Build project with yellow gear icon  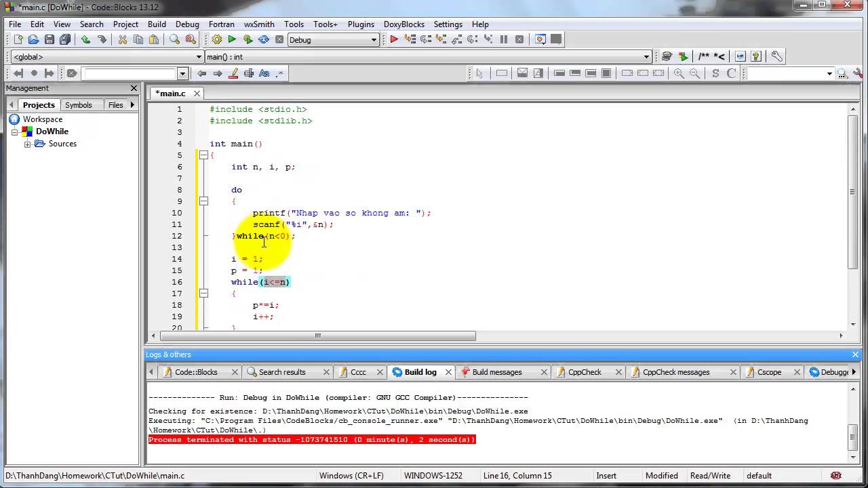tap(217, 39)
